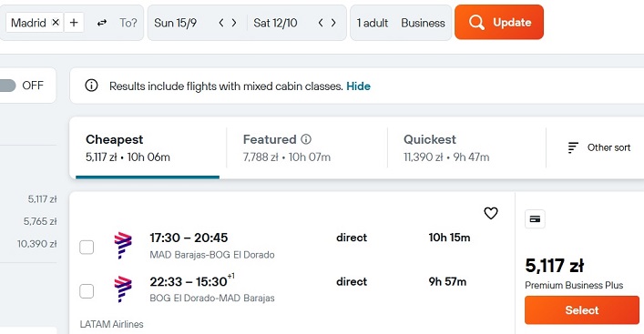Open Featured info icon
This screenshot has height=334, width=644.
(306, 139)
